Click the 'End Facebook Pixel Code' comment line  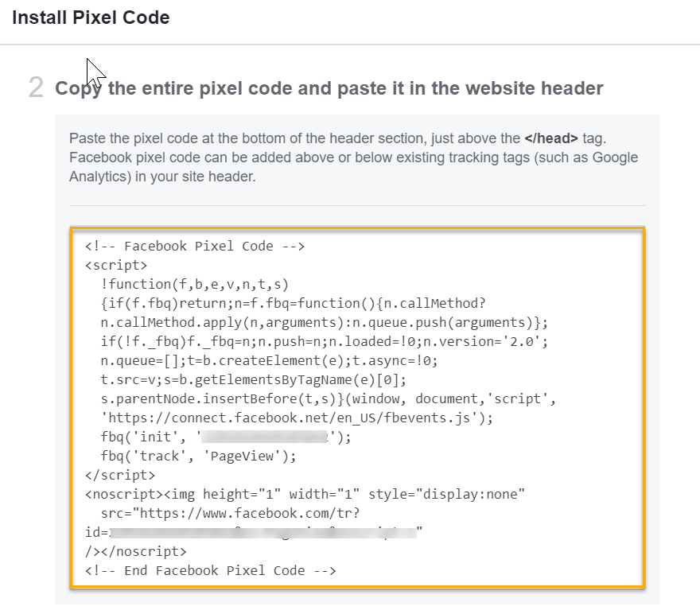click(x=210, y=571)
